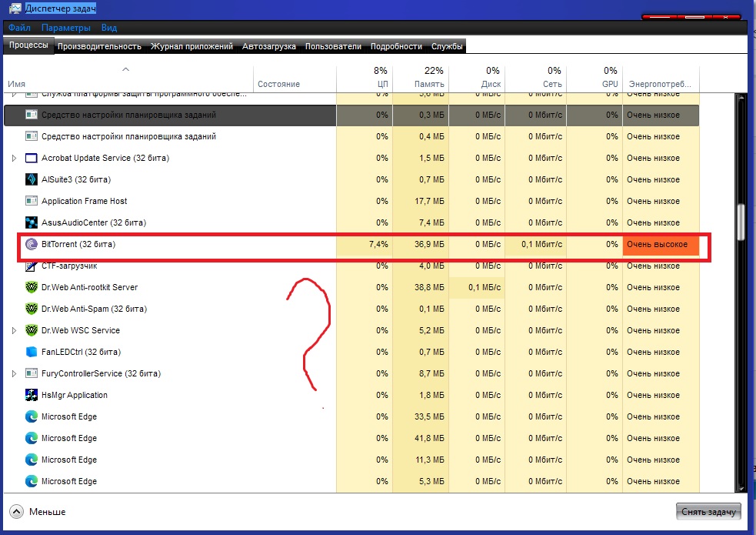Click the Dr.Web Anti-Spam icon
This screenshot has height=535, width=756.
point(32,309)
